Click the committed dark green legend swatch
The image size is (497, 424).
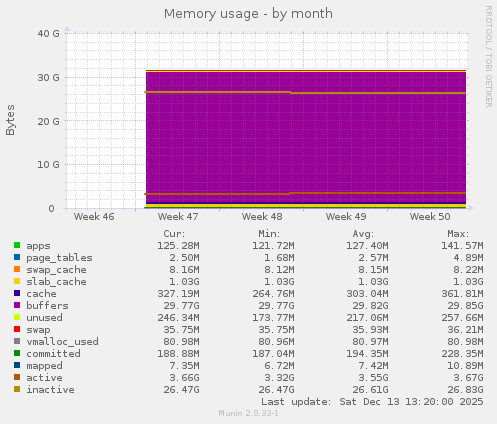coord(17,353)
